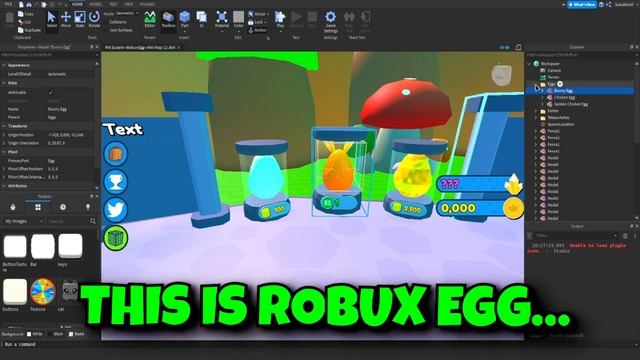Click the Anchor button
640x360 pixels.
tap(258, 30)
